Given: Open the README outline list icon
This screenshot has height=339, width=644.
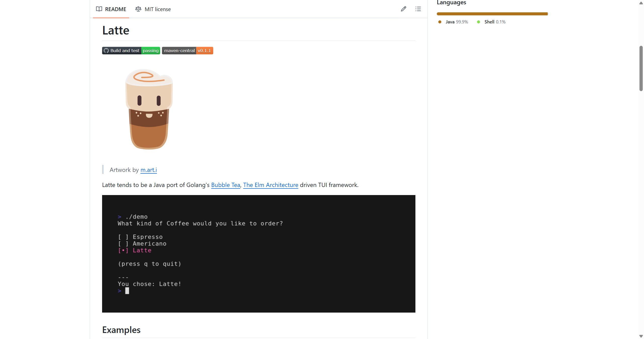Looking at the screenshot, I should click(x=418, y=9).
